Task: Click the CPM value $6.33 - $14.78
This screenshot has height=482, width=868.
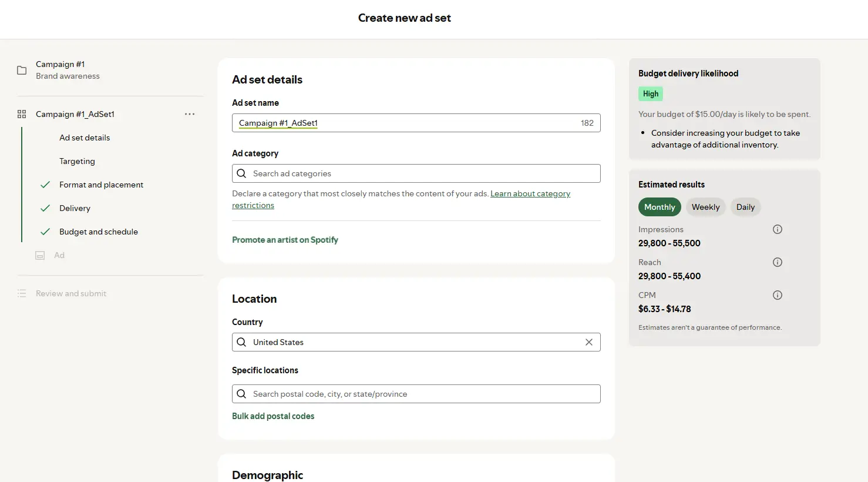Action: coord(665,309)
